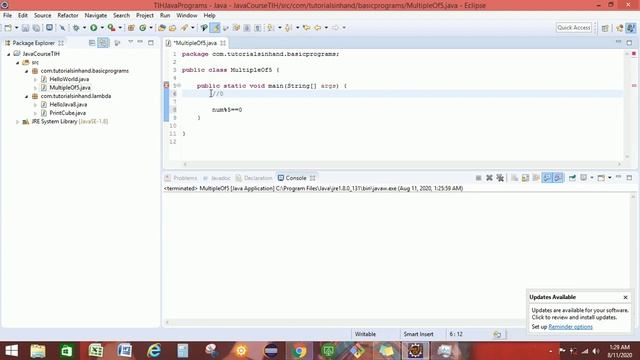Open the Run button dropdown arrow

click(102, 28)
